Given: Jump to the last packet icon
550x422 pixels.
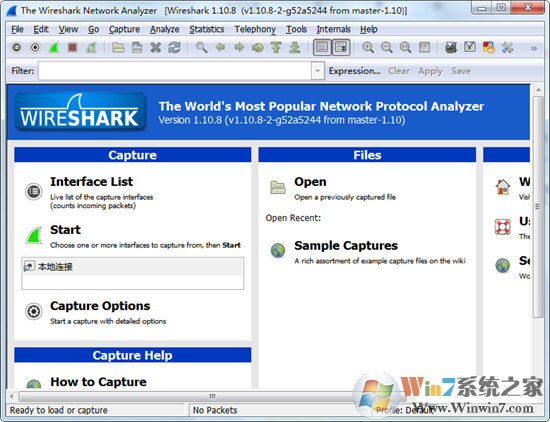Looking at the screenshot, I should click(295, 47).
